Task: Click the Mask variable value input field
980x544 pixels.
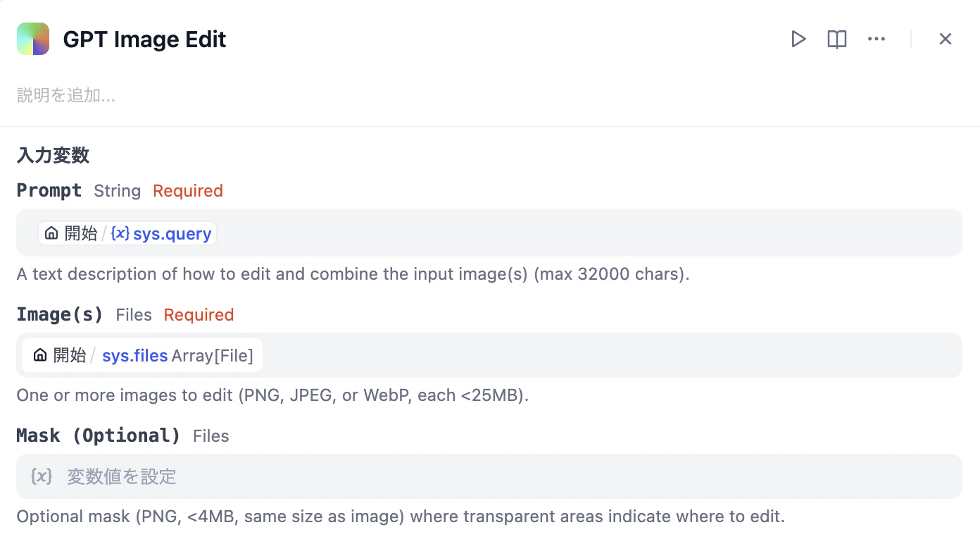Action: pyautogui.click(x=489, y=476)
